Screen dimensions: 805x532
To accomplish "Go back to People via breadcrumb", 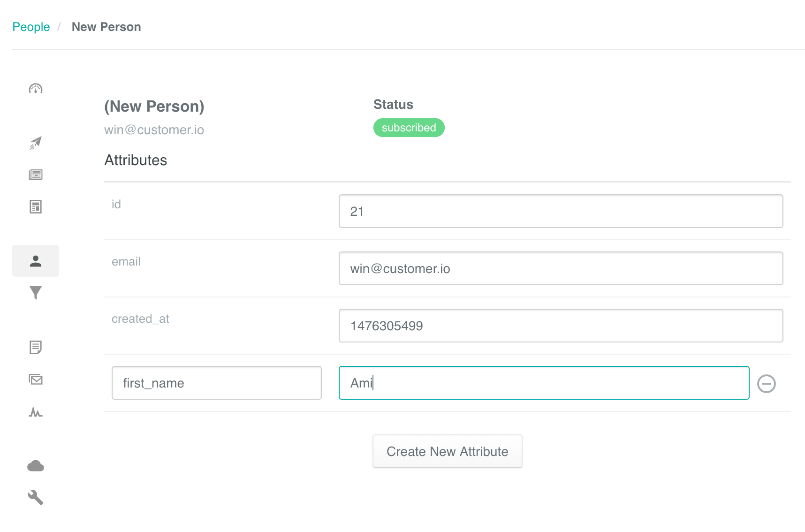I will pyautogui.click(x=31, y=27).
